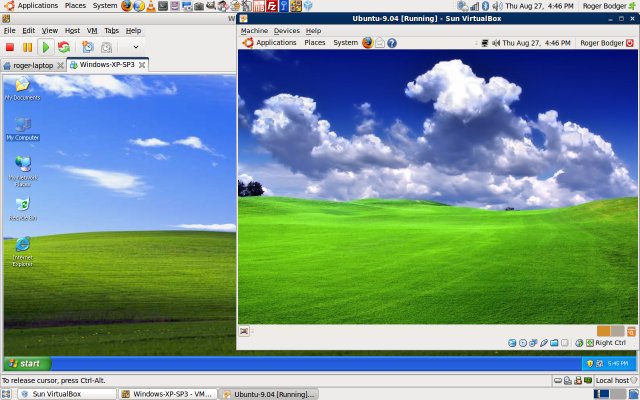
Task: Click the Sun VirtualBox taskbar button
Action: pyautogui.click(x=67, y=394)
